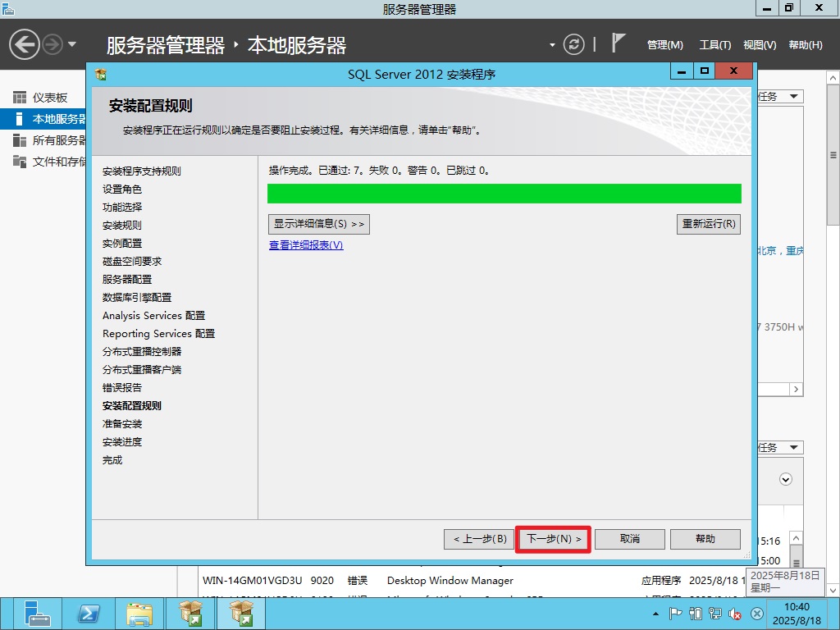Click 准备安装 step in setup list

[x=121, y=424]
